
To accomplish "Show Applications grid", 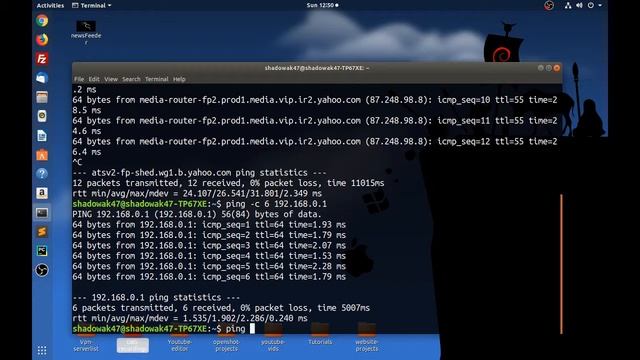I will pyautogui.click(x=42, y=350).
